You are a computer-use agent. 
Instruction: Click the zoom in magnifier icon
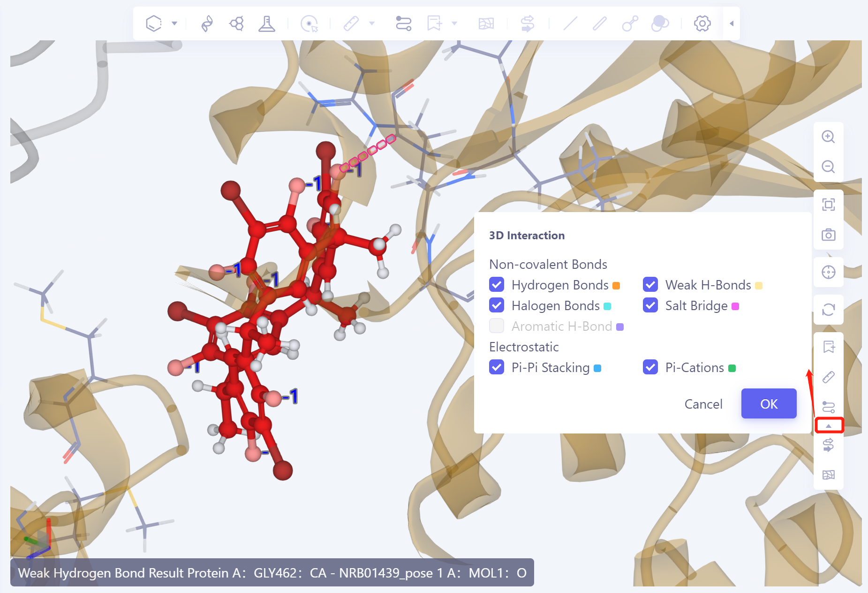click(x=829, y=137)
